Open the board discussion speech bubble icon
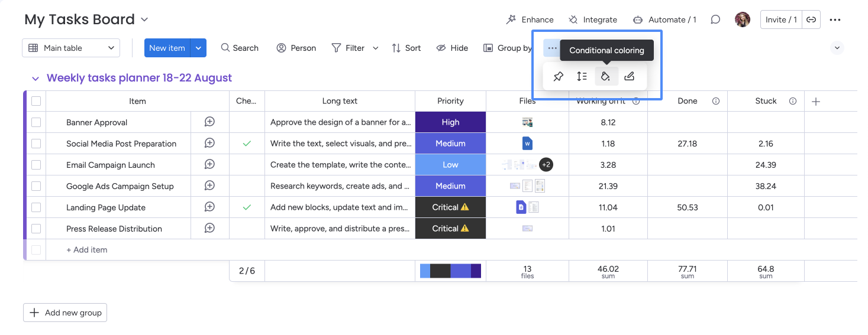 [715, 19]
